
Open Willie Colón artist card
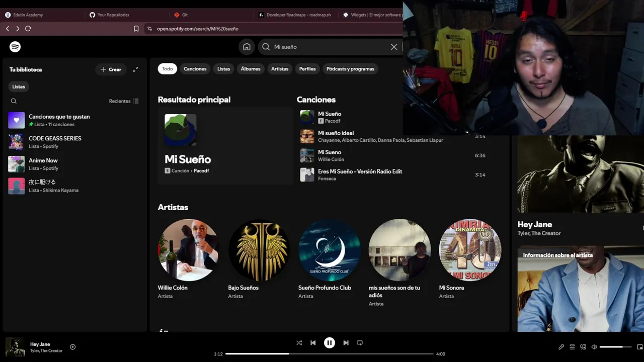coord(188,259)
